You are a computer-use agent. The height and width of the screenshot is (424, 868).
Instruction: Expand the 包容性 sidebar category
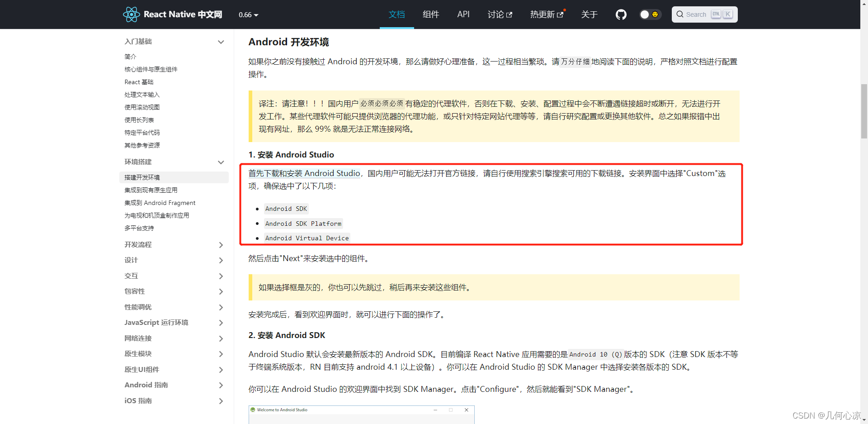(x=175, y=291)
